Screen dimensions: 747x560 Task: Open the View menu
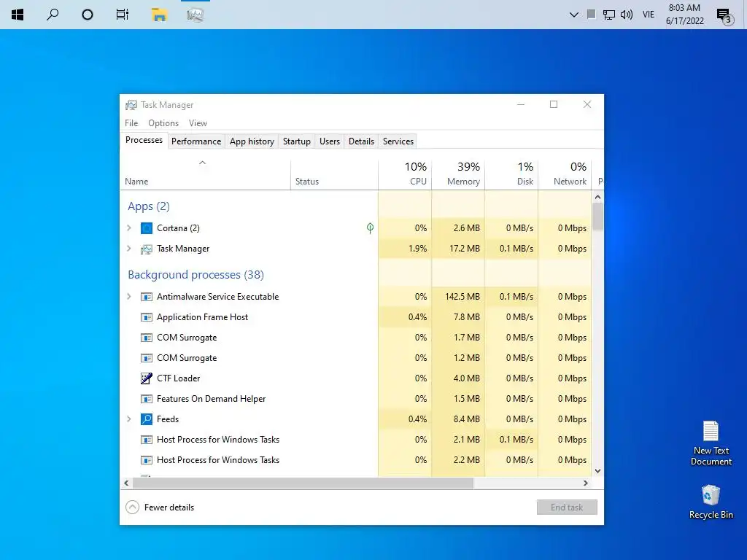[198, 122]
